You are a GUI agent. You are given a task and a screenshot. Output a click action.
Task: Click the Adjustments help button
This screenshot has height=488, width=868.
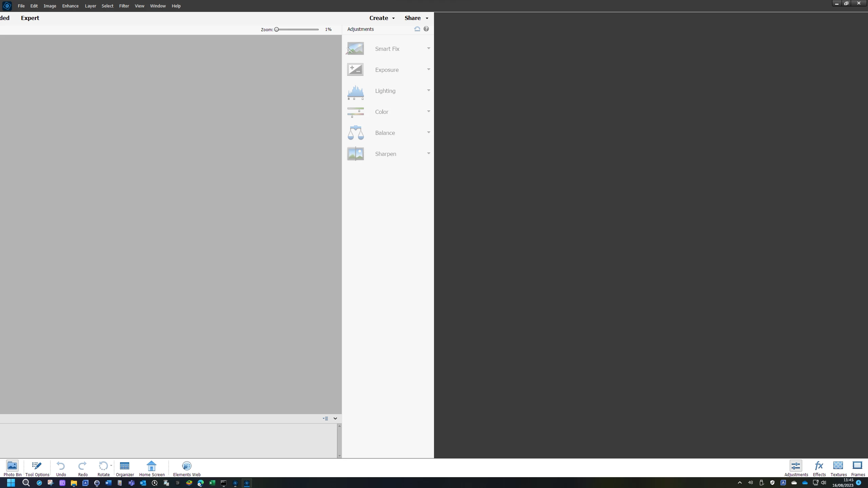[x=426, y=29]
